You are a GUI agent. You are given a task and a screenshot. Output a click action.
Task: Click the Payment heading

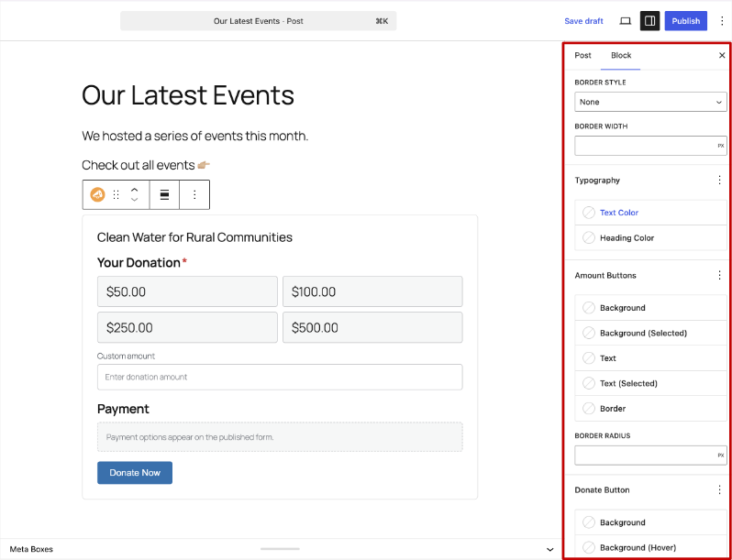[x=123, y=409]
